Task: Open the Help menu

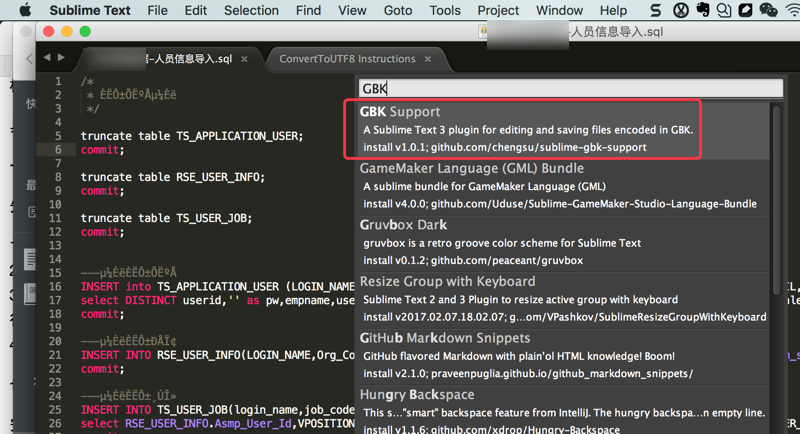Action: tap(613, 10)
